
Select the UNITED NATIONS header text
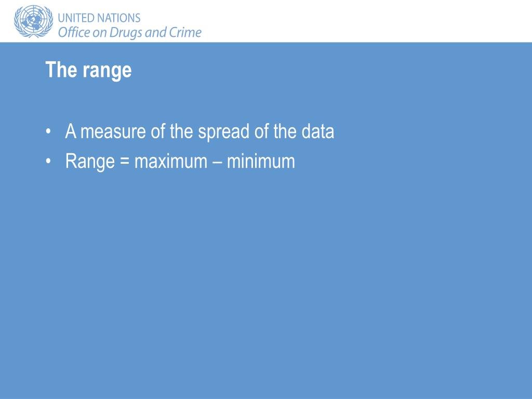click(x=99, y=18)
